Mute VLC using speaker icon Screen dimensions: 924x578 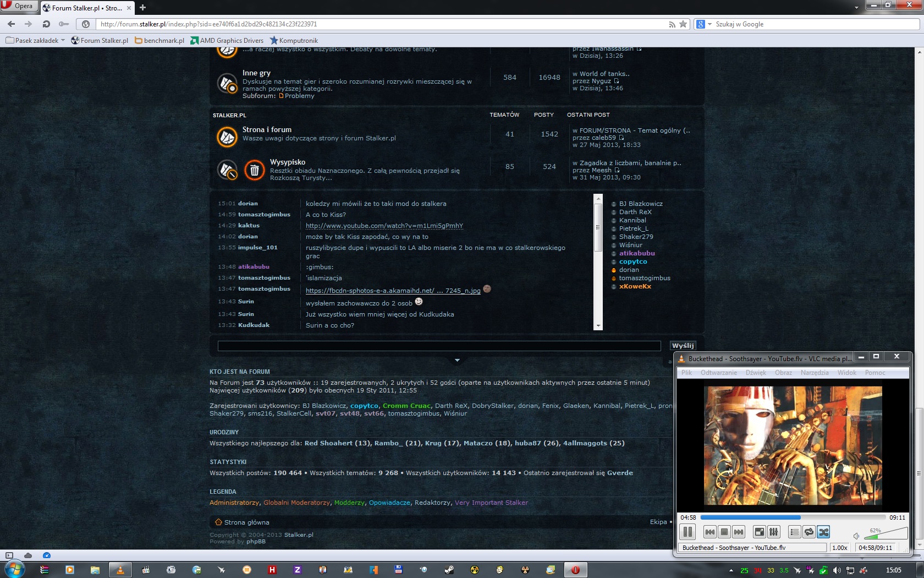tap(856, 536)
